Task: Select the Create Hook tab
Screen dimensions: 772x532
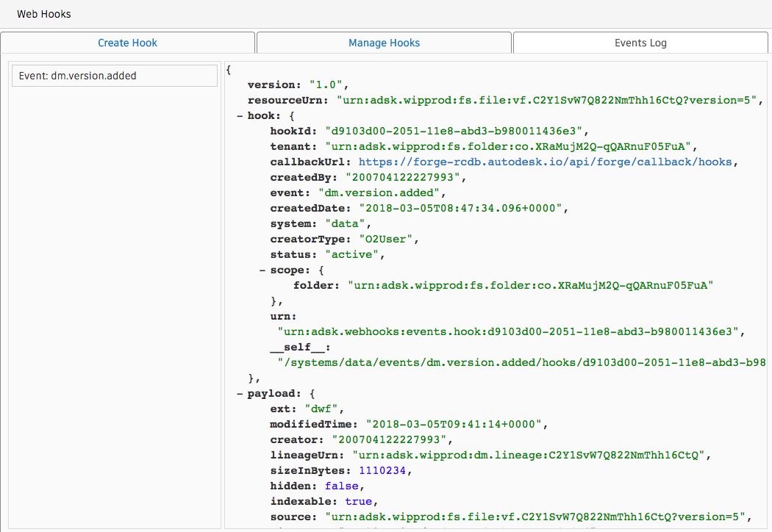Action: click(x=127, y=43)
